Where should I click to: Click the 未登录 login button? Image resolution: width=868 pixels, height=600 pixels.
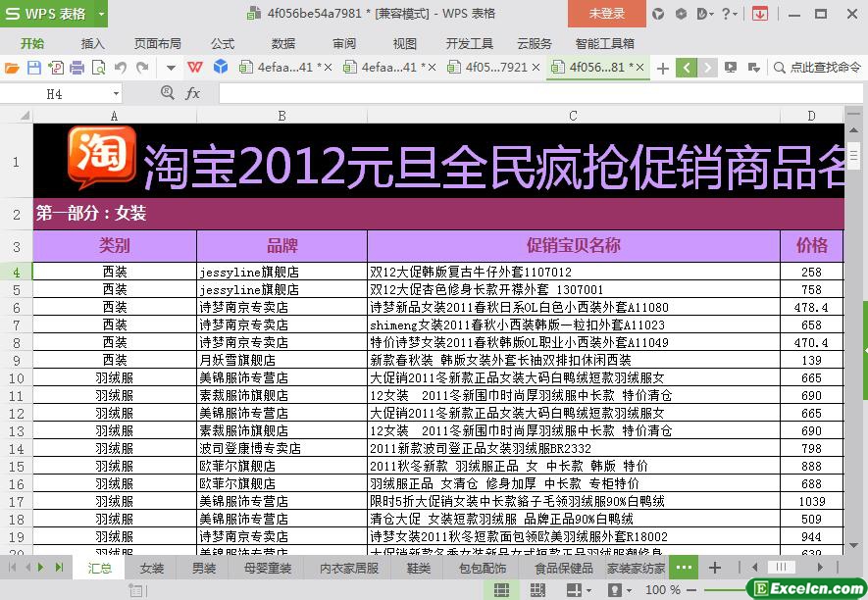[607, 14]
